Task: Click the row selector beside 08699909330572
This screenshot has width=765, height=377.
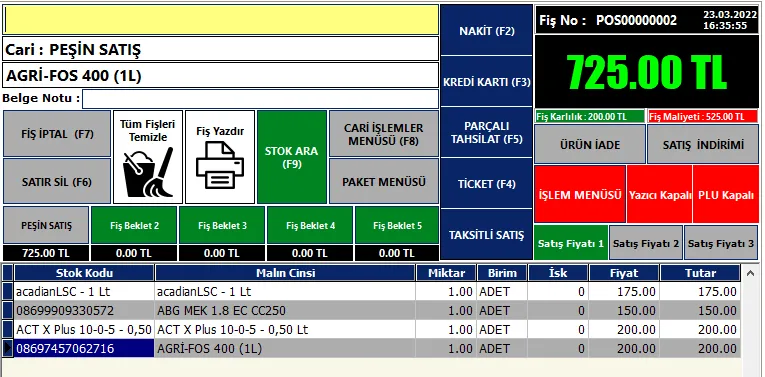Action: click(x=8, y=310)
